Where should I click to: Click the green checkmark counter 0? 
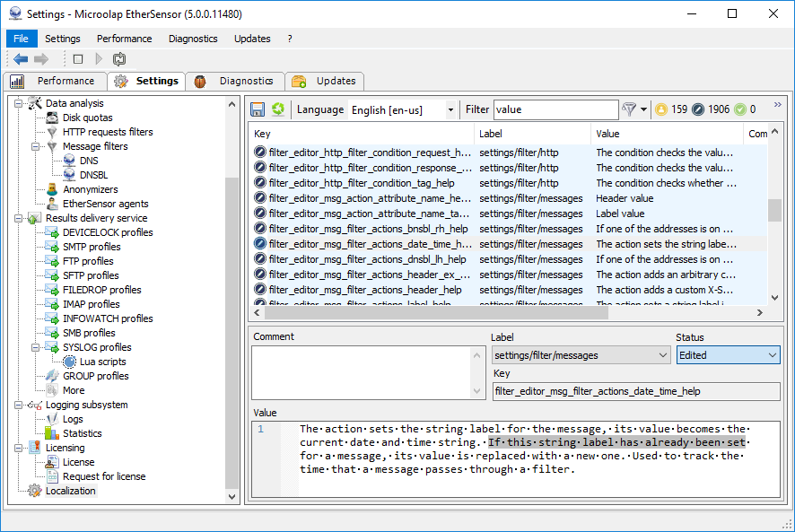[x=746, y=109]
